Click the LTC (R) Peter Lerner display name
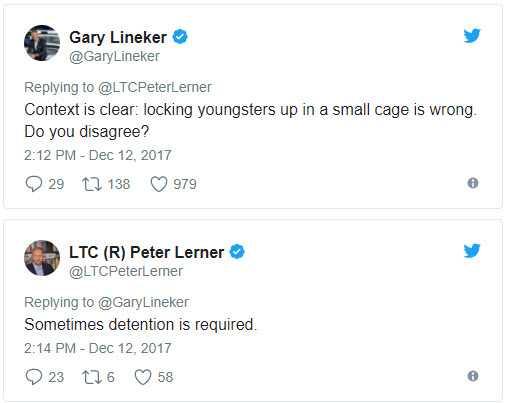The image size is (506, 403). (147, 252)
